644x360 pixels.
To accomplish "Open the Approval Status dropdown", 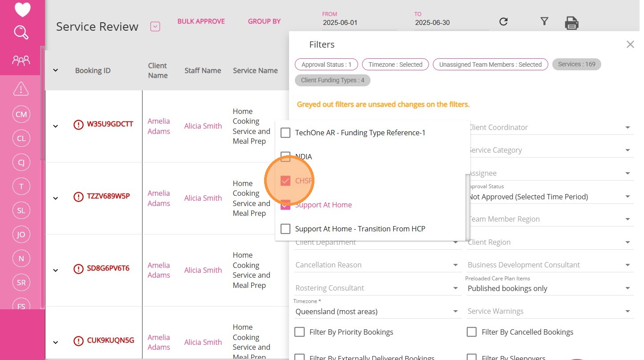I will coord(550,197).
